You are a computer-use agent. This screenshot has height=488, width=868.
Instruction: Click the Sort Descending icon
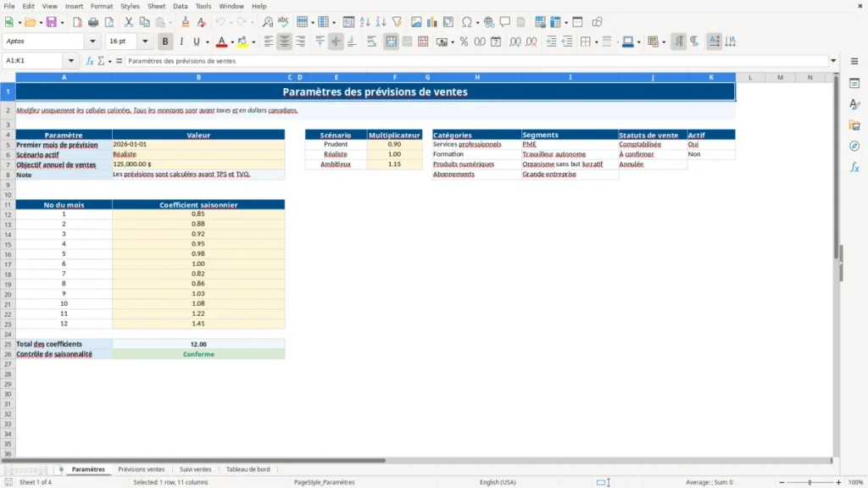coord(381,22)
